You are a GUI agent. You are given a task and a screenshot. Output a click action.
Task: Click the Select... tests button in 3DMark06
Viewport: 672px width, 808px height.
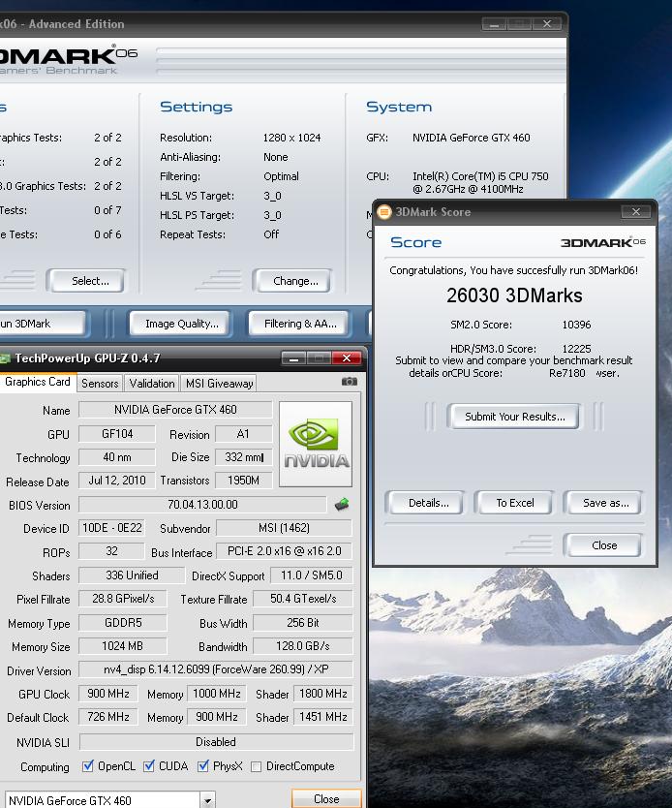(x=86, y=281)
